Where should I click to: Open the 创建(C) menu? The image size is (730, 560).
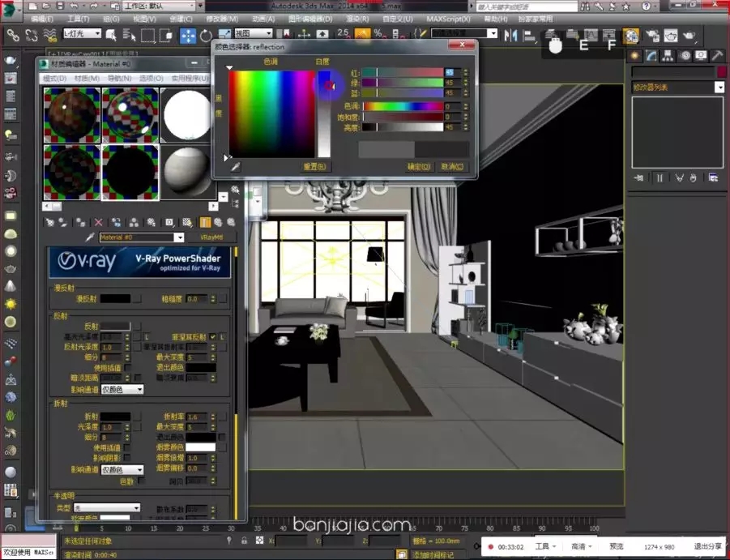coord(181,19)
